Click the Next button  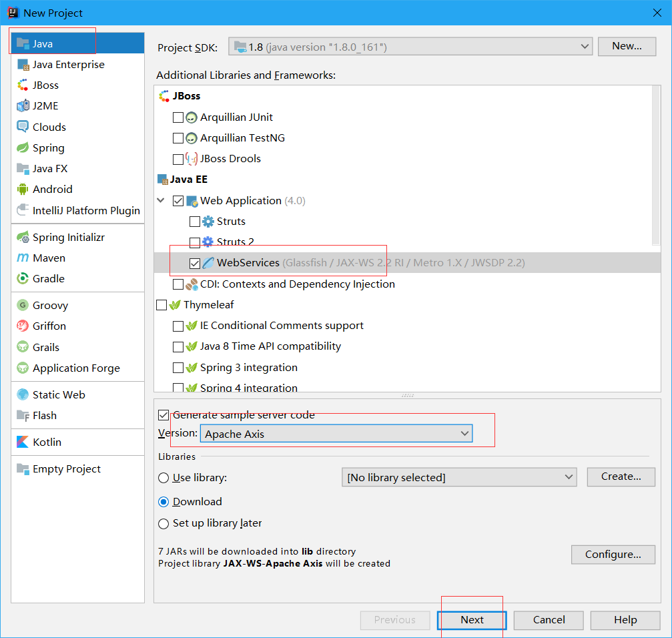[x=472, y=619]
